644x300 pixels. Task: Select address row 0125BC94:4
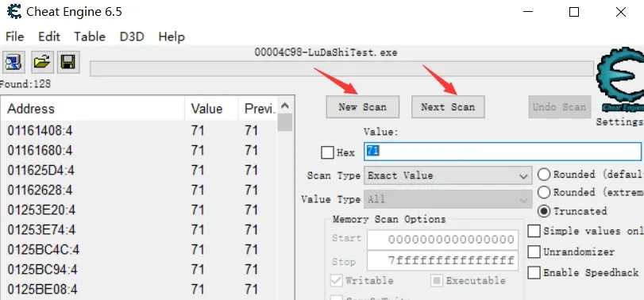click(139, 270)
